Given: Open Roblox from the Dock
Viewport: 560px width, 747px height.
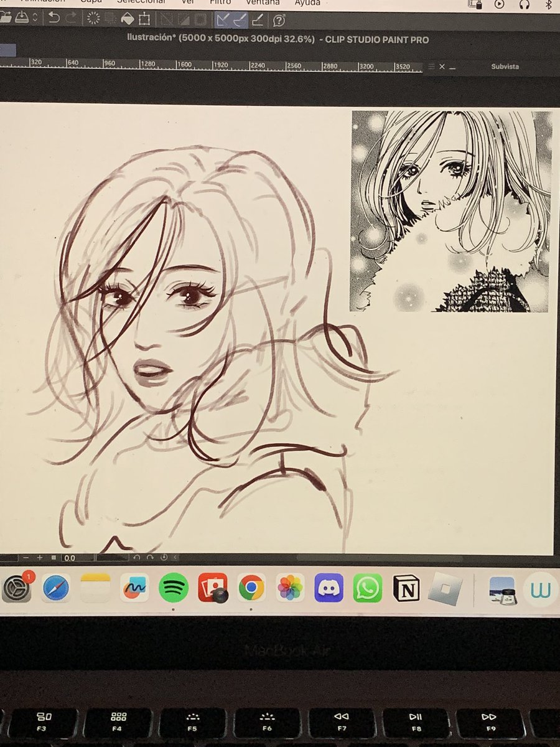Looking at the screenshot, I should [x=446, y=588].
